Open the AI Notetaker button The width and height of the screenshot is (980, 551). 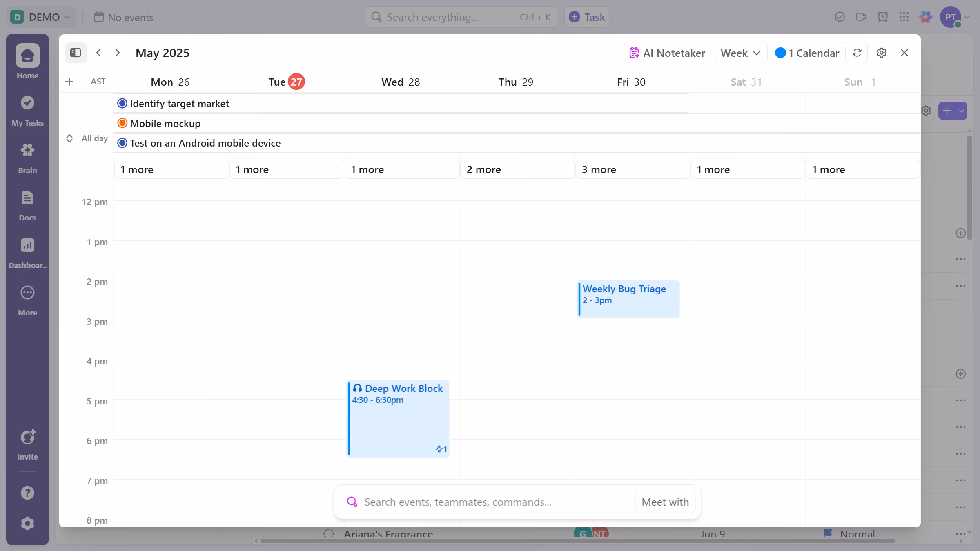tap(667, 53)
